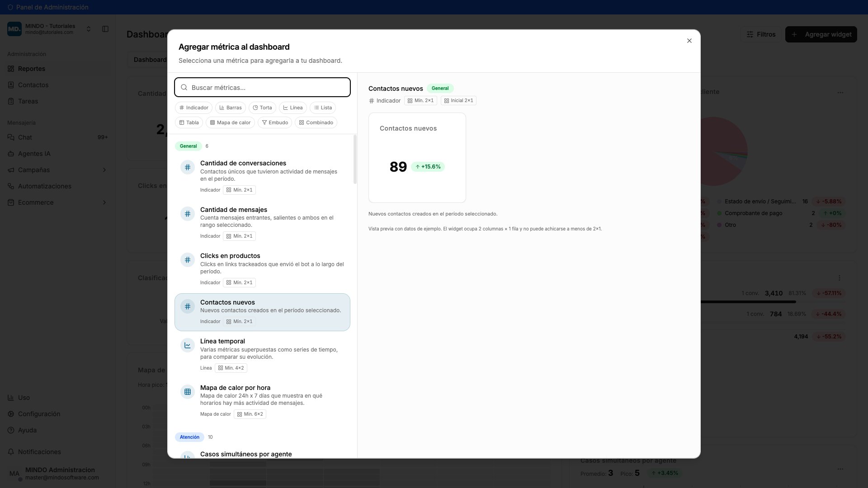This screenshot has width=868, height=488.
Task: Click the metrics list scrollbar
Action: coord(355,159)
